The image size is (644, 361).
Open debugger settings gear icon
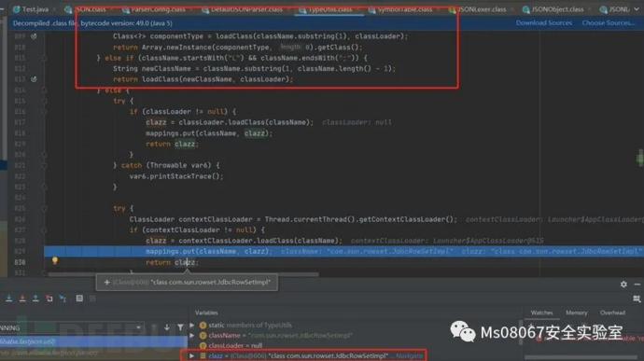[623, 285]
